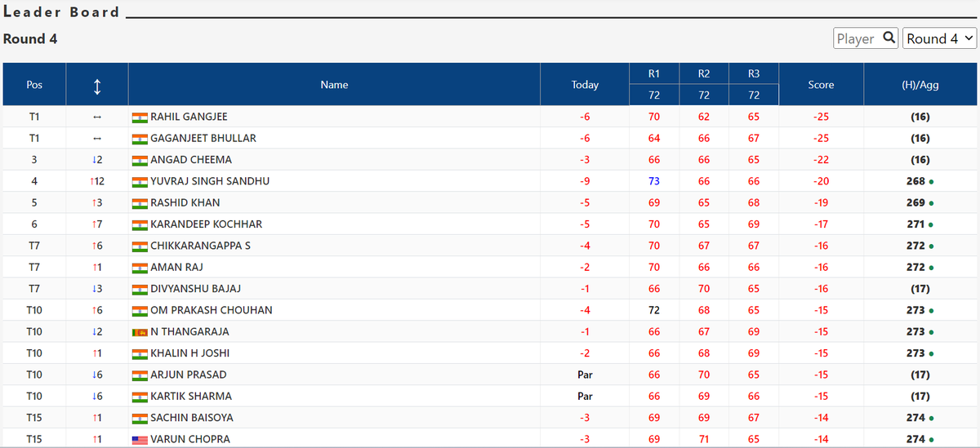
Task: Click the R2 column header
Action: point(704,73)
